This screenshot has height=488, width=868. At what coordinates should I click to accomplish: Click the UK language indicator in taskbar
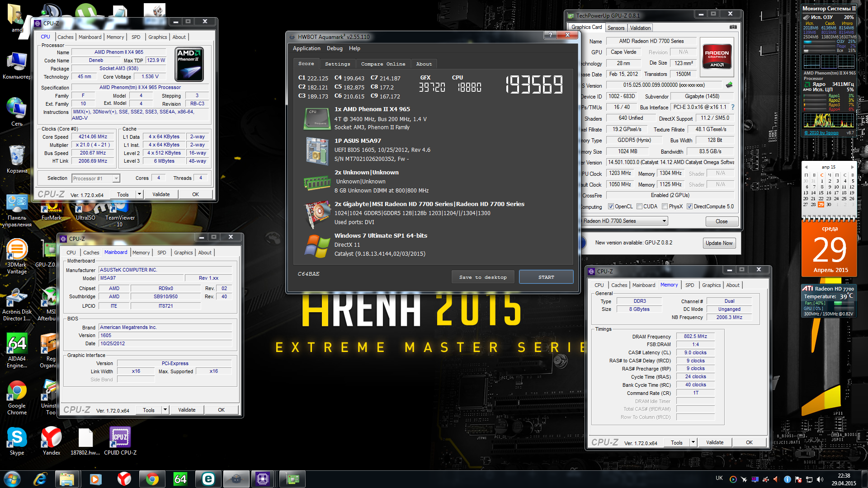coord(719,478)
